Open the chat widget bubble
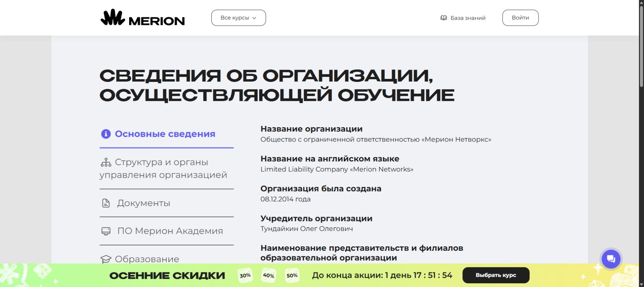The width and height of the screenshot is (644, 287). coord(611,259)
